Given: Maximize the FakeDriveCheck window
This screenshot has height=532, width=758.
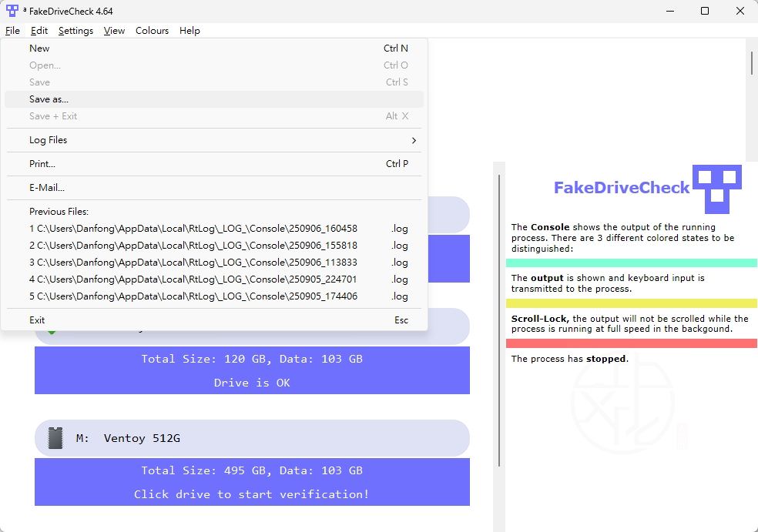Looking at the screenshot, I should (705, 11).
